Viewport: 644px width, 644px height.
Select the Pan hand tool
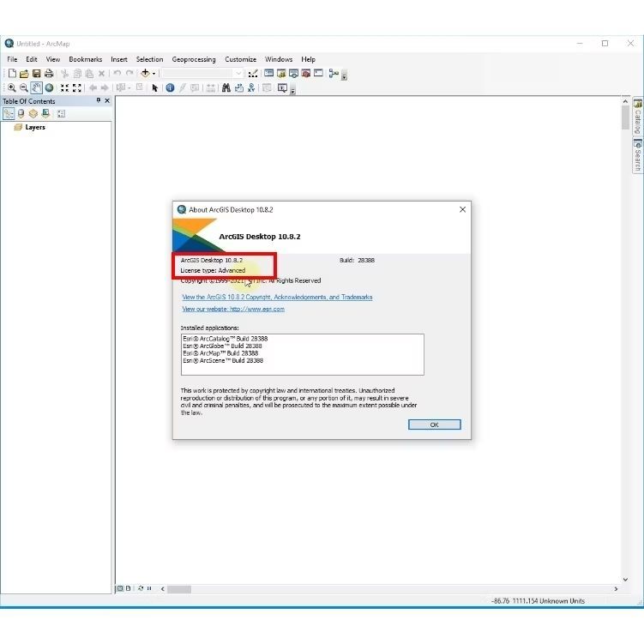click(36, 87)
